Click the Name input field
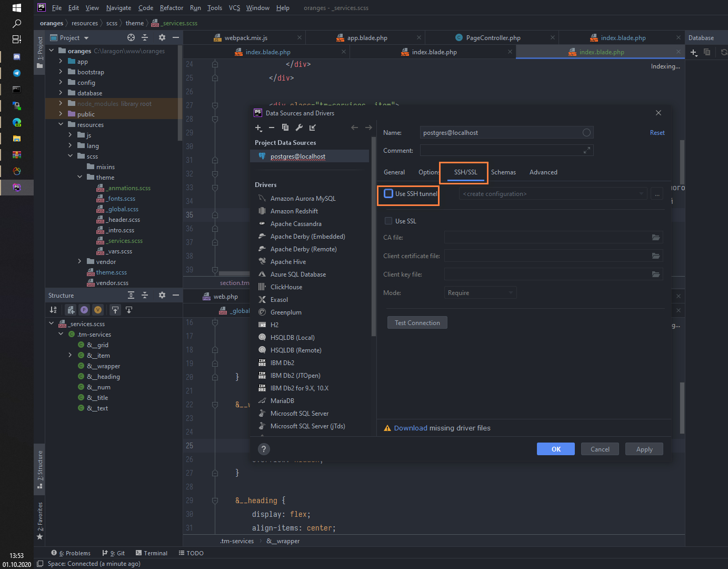The width and height of the screenshot is (728, 569). [506, 133]
